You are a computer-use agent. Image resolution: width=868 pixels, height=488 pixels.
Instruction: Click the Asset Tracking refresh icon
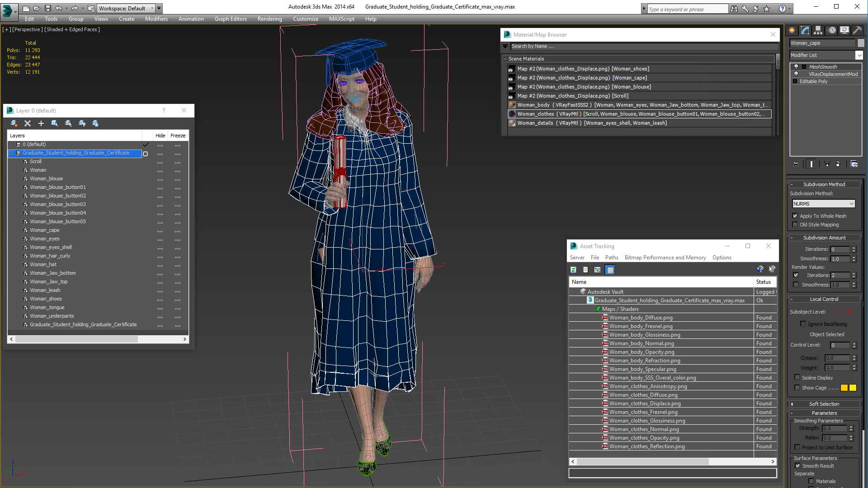point(573,270)
